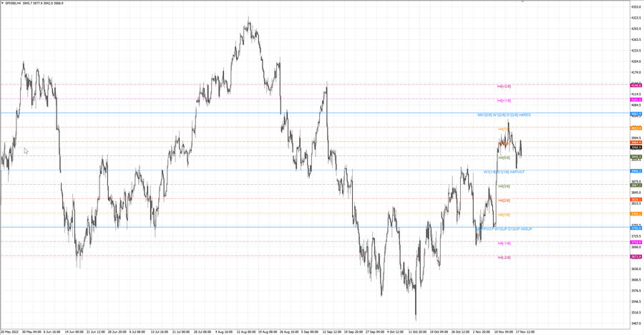Click the 11 Oct 20:00 time label

click(417, 331)
